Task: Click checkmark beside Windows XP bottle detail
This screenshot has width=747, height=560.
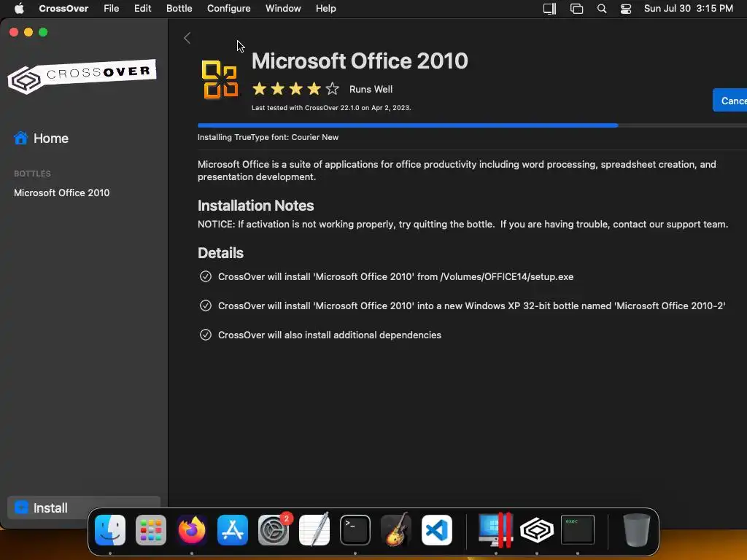Action: coord(205,306)
